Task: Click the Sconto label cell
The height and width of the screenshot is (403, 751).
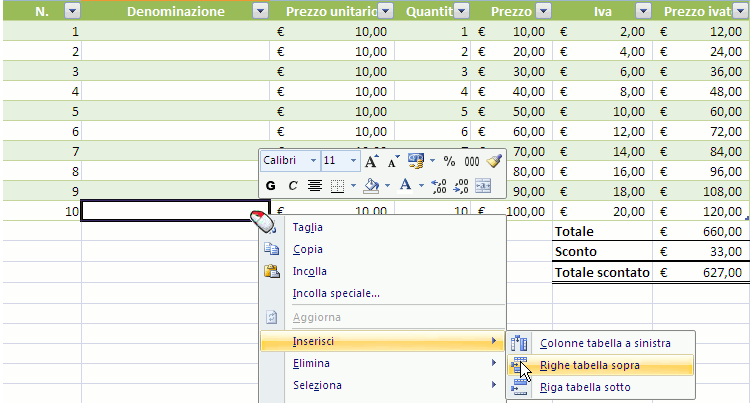Action: point(602,252)
